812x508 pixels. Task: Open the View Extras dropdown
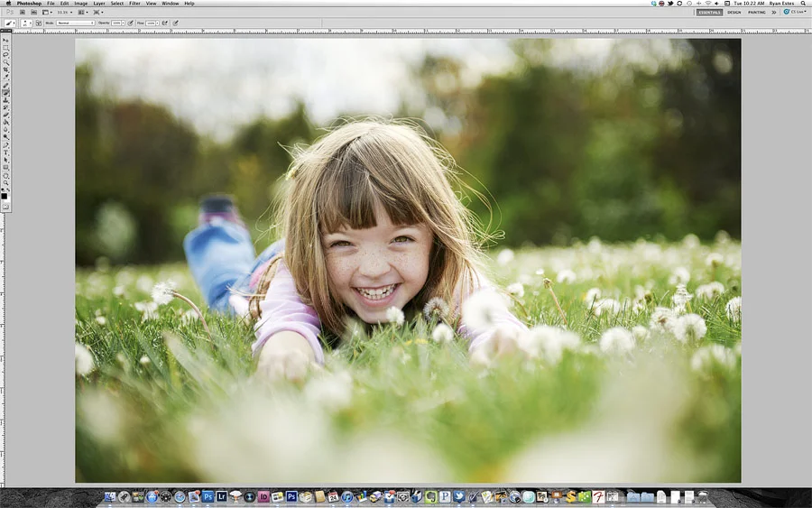point(47,12)
